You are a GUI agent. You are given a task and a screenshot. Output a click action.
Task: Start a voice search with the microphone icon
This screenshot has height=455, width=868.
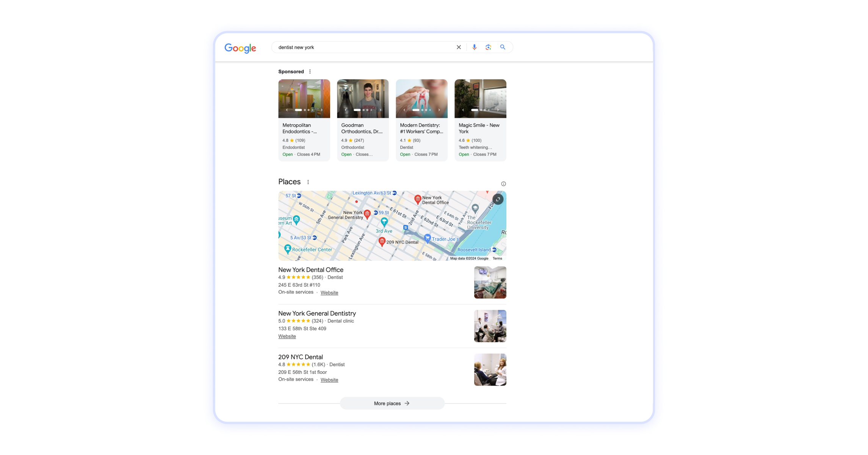click(x=474, y=47)
